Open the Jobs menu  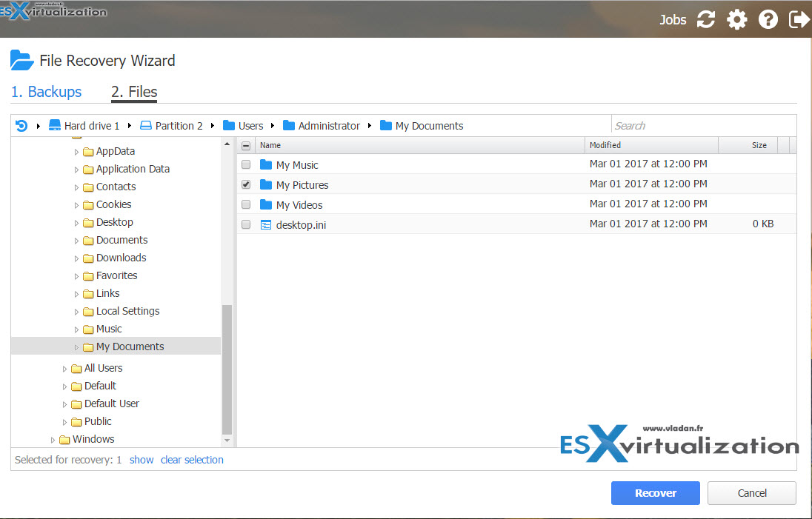coord(673,20)
